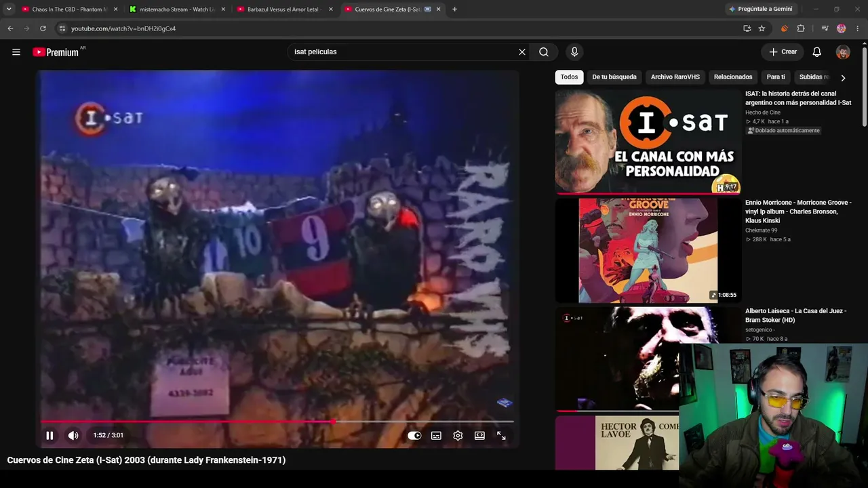Click the magnifier search button

point(544,52)
